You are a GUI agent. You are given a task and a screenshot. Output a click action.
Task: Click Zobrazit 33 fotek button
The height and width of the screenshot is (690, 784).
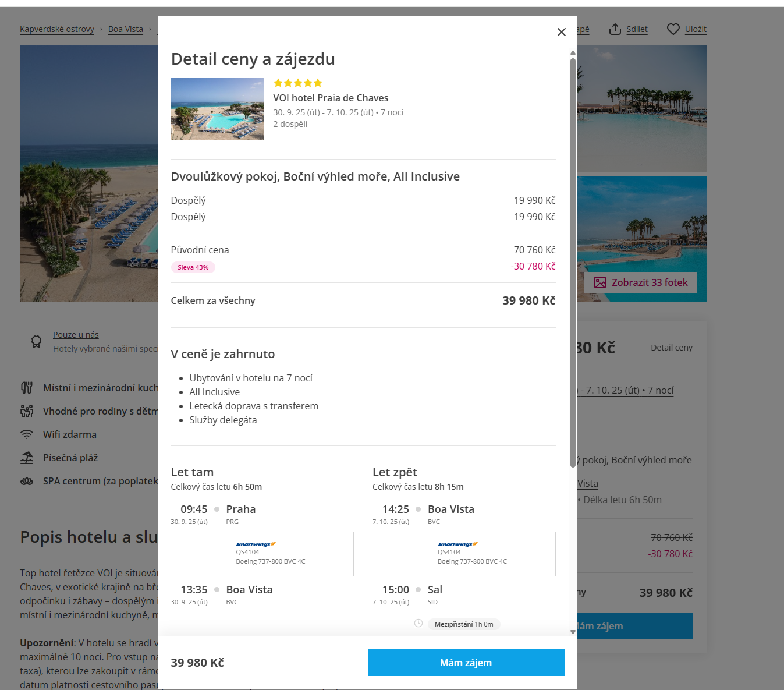(641, 283)
